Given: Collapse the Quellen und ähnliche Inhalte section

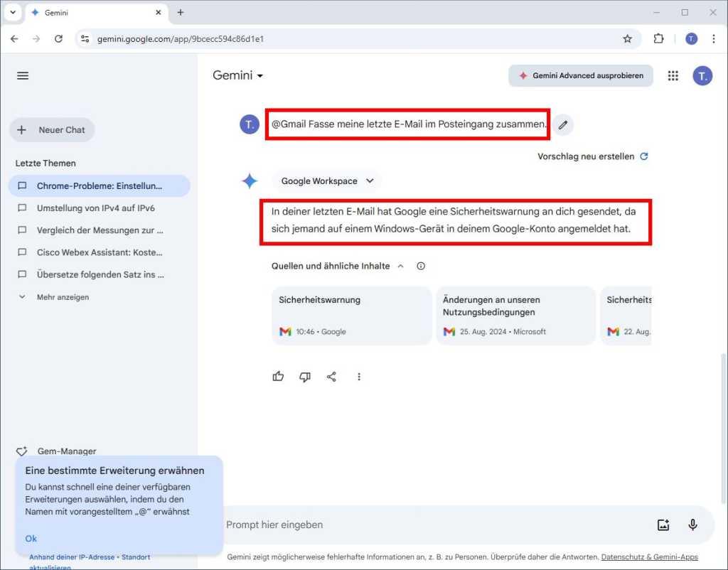Looking at the screenshot, I should coord(400,266).
